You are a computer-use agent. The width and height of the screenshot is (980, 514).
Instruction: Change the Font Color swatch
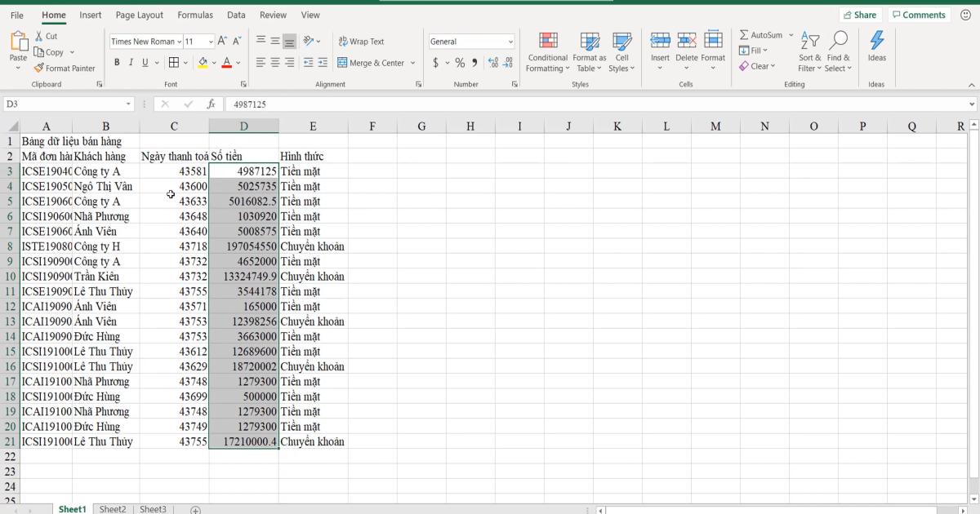[x=227, y=62]
